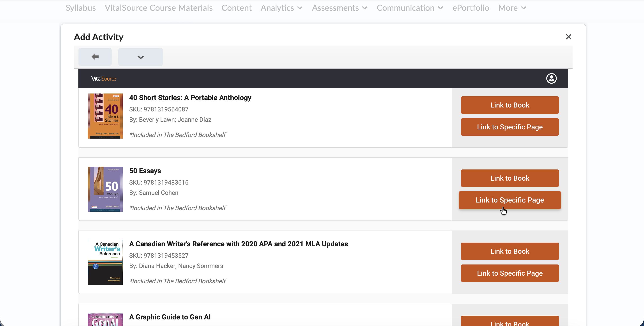The height and width of the screenshot is (326, 644).
Task: Click the back arrow button
Action: tap(95, 57)
